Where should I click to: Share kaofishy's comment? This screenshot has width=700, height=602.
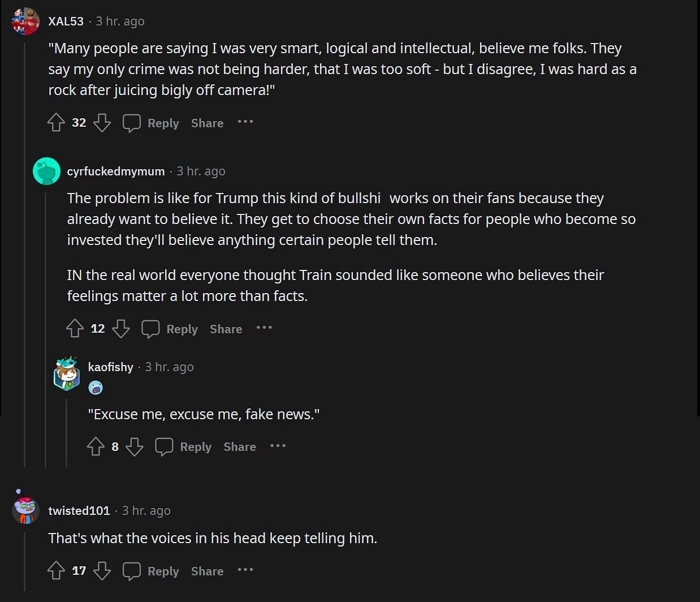pyautogui.click(x=240, y=447)
